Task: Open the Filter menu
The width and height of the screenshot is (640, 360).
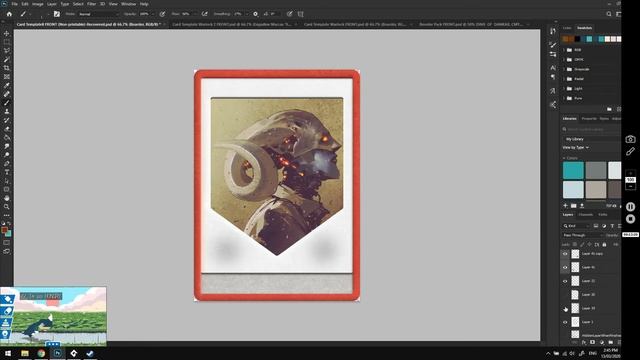Action: point(91,4)
